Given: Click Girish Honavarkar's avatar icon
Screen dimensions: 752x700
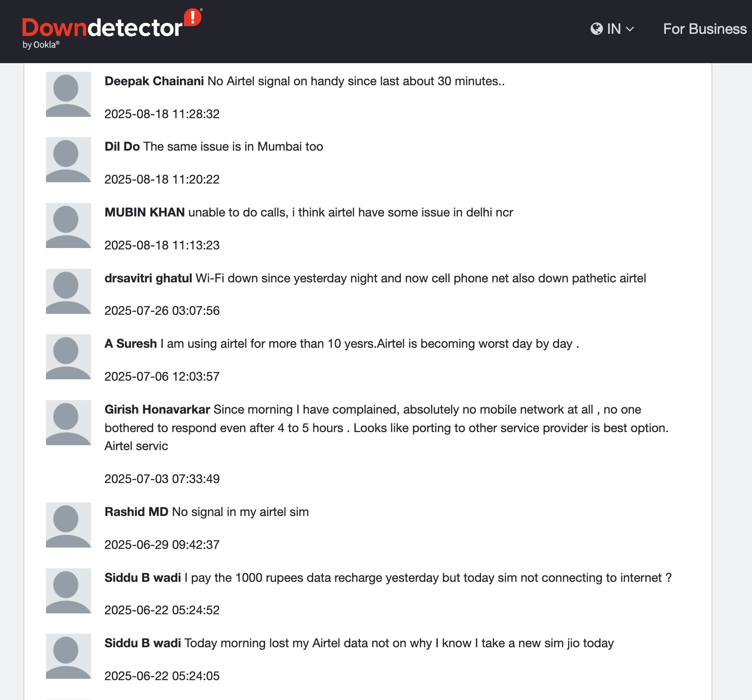Looking at the screenshot, I should click(69, 423).
